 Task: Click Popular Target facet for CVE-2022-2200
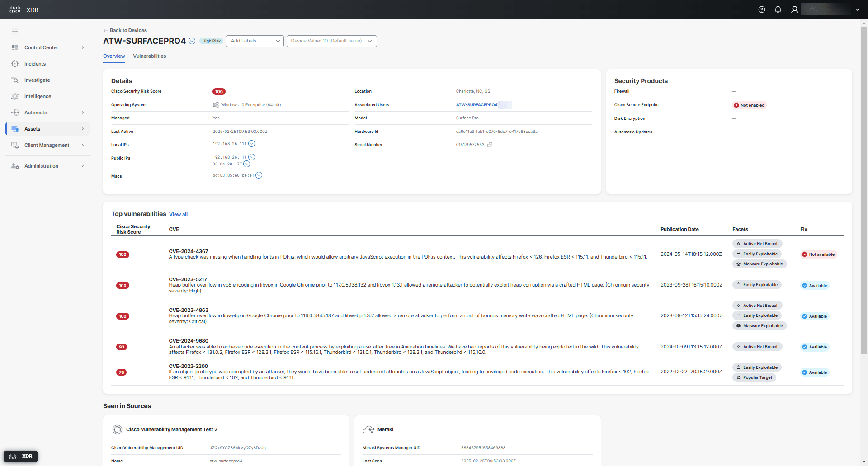click(x=754, y=377)
